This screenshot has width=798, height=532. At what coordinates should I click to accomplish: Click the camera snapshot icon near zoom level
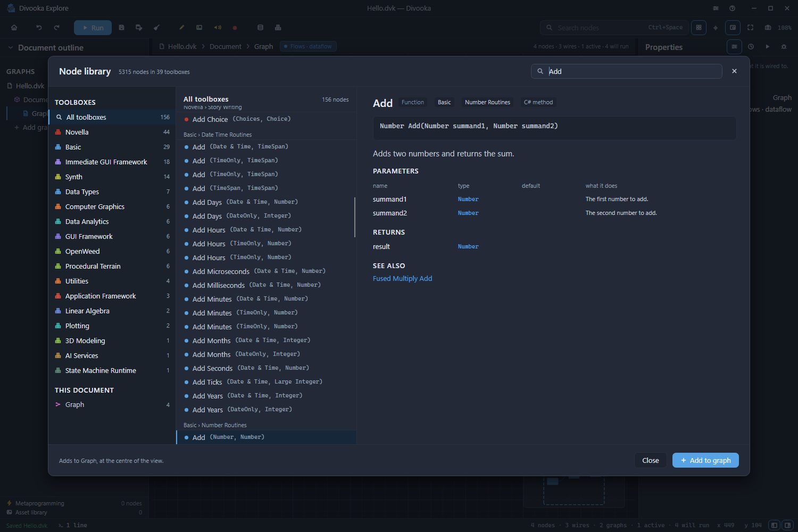pos(768,28)
